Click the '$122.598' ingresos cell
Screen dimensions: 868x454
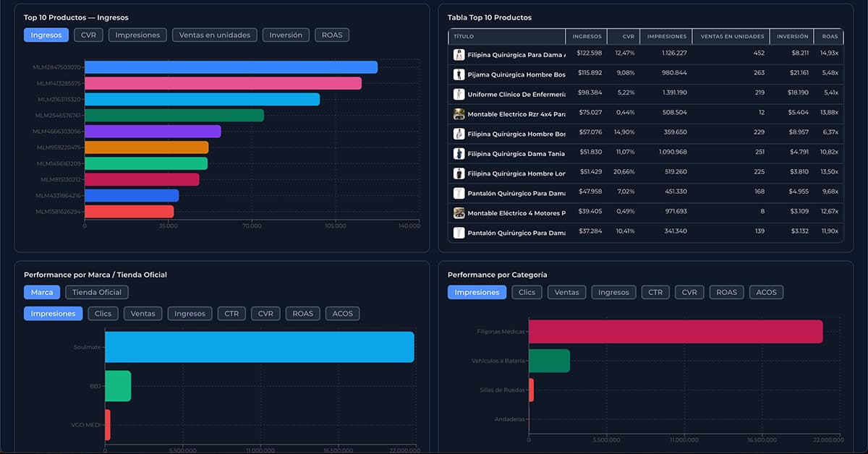click(590, 53)
